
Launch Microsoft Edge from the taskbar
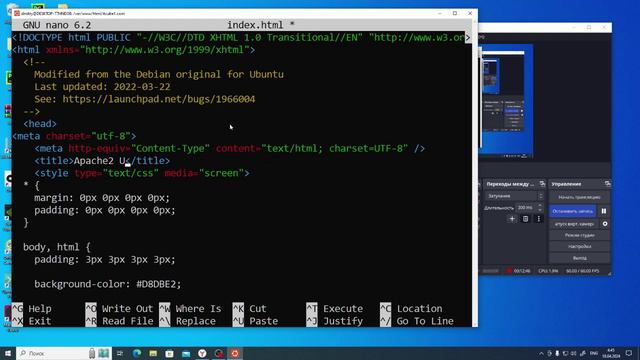click(137, 353)
